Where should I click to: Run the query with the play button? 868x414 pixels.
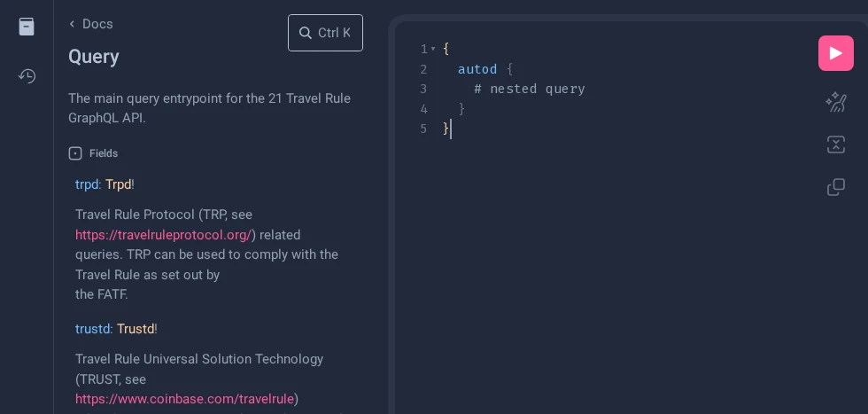(x=836, y=53)
